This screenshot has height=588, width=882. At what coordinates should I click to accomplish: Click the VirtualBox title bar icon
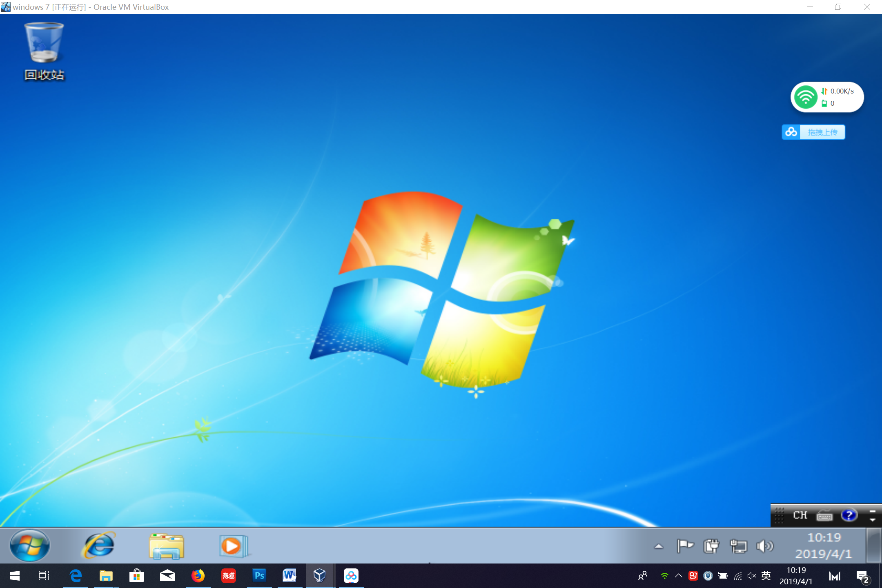[x=6, y=7]
